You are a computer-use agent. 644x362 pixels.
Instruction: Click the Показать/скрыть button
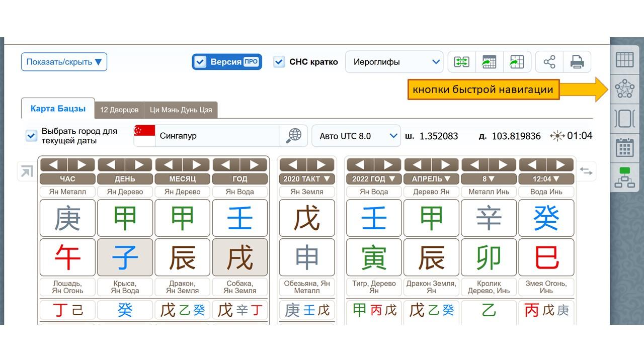(x=64, y=62)
